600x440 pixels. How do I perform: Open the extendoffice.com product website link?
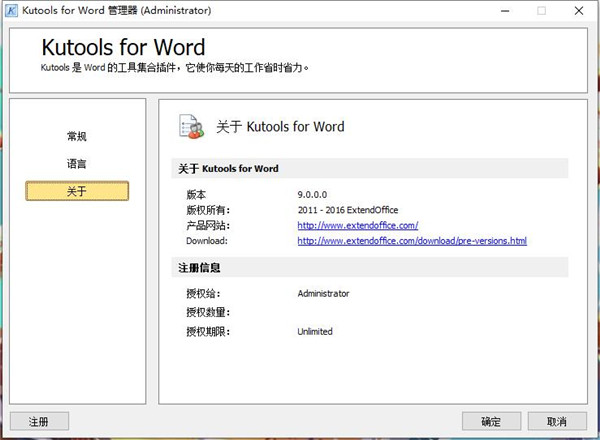(357, 226)
